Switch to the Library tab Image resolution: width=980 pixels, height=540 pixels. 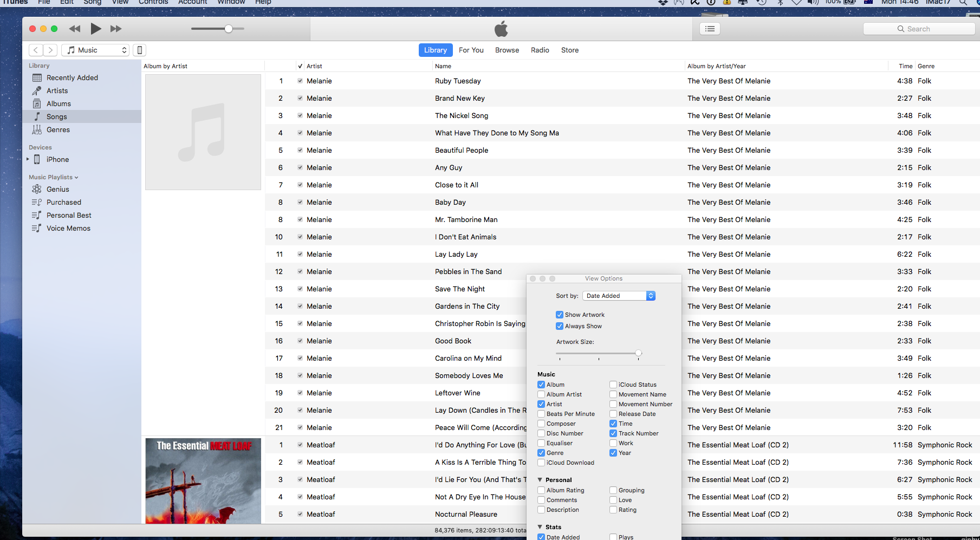436,50
